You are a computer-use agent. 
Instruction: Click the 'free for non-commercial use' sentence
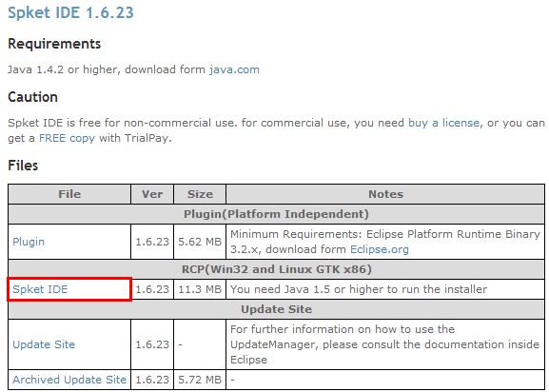coord(276,130)
